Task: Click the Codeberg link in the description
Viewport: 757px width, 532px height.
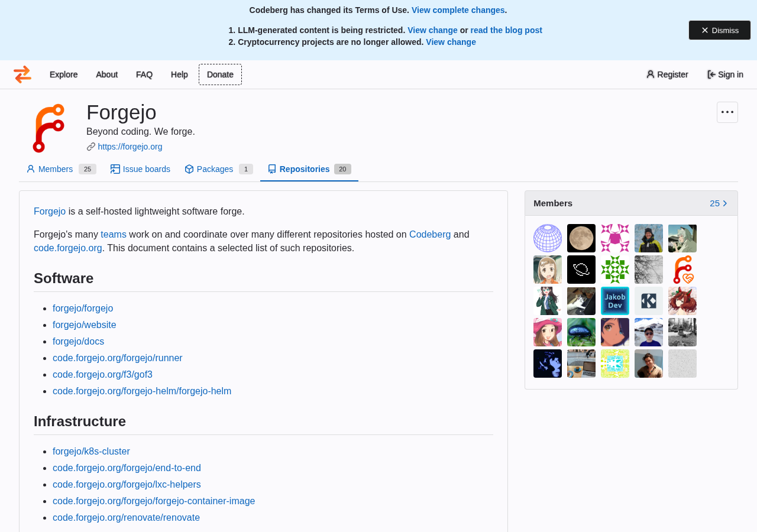Action: point(430,235)
